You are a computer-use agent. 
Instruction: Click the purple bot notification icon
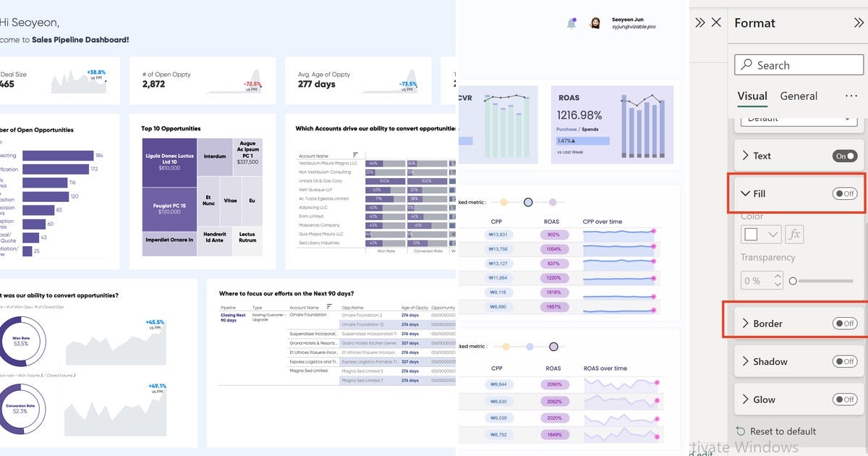pos(571,22)
